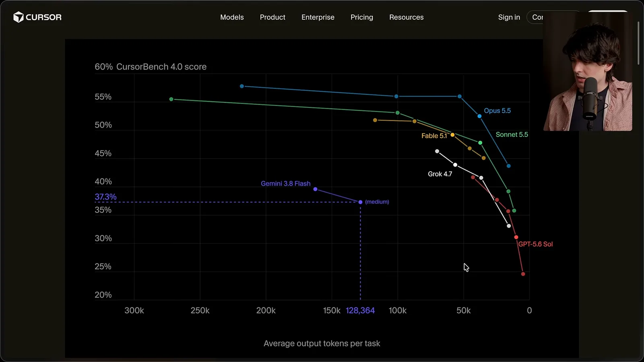
Task: Click the Cursor logo in the header
Action: (37, 17)
